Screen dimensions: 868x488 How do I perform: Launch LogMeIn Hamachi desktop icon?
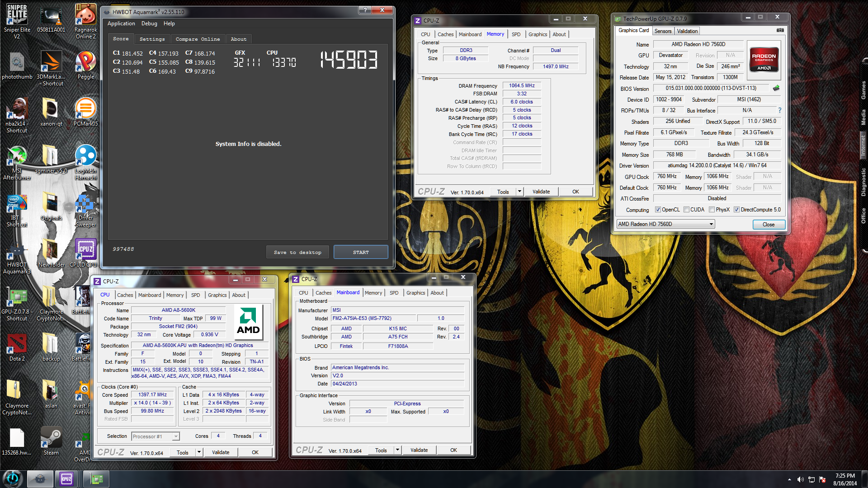point(85,162)
